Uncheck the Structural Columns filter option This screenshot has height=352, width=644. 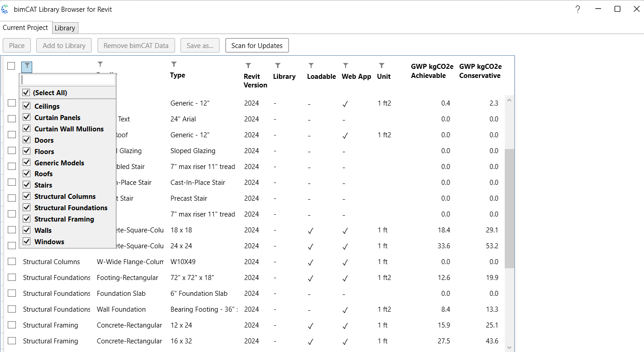coord(26,196)
